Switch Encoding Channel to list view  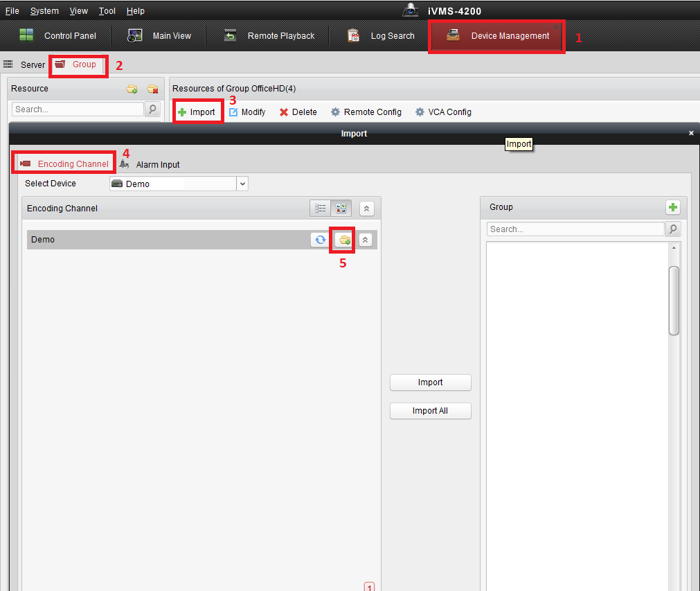point(320,209)
